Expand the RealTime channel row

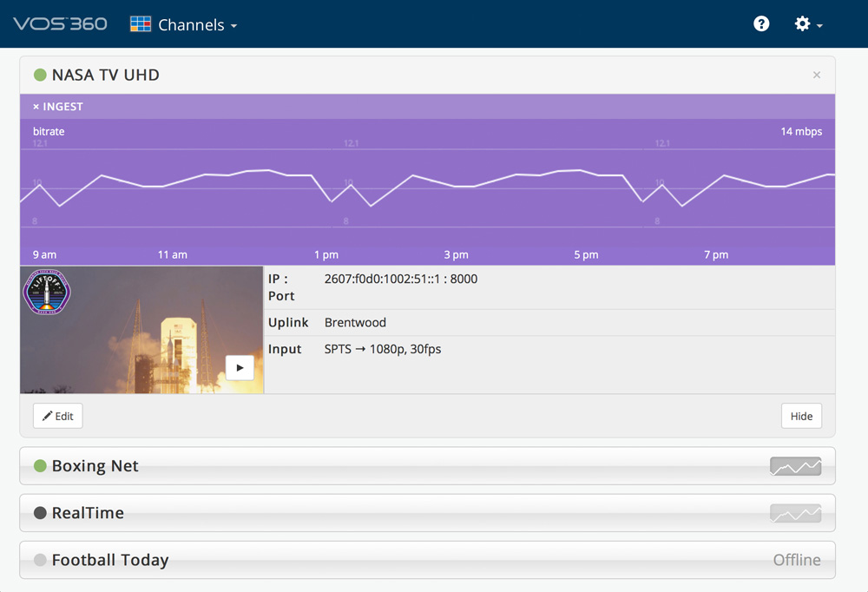coord(427,513)
